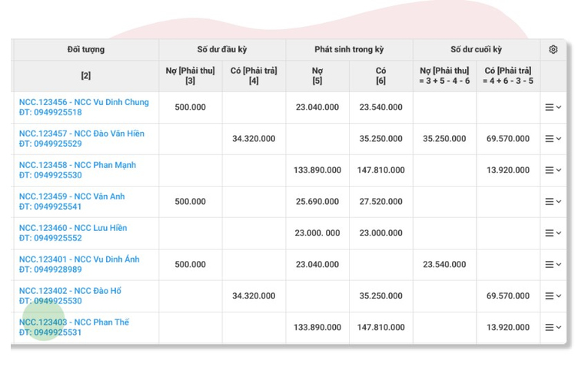The image size is (588, 367).
Task: Click phone number ĐT: 0949928989
Action: point(50,269)
